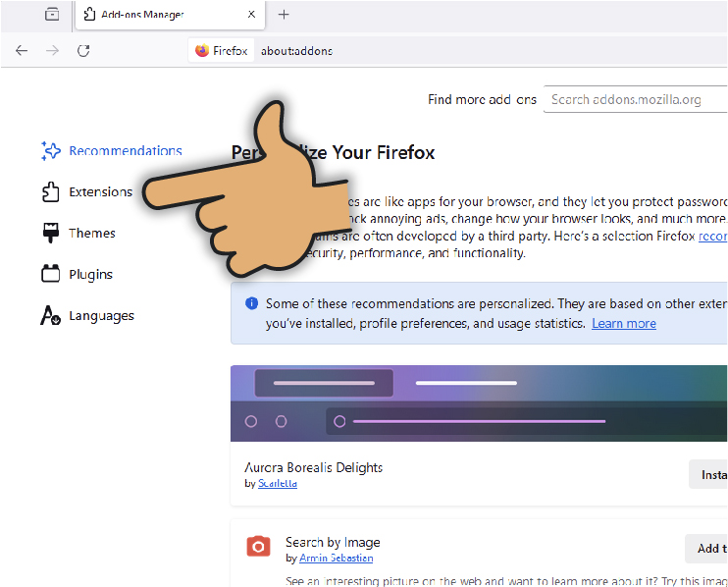The image size is (728, 587).
Task: Click the Languages icon in sidebar
Action: (51, 316)
